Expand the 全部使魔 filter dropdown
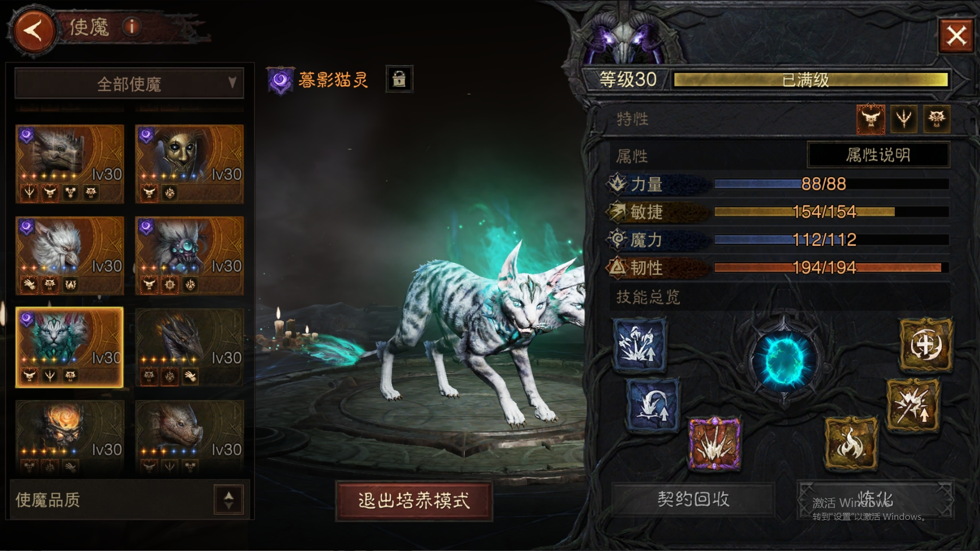Screen dimensions: 980x551 coord(129,84)
